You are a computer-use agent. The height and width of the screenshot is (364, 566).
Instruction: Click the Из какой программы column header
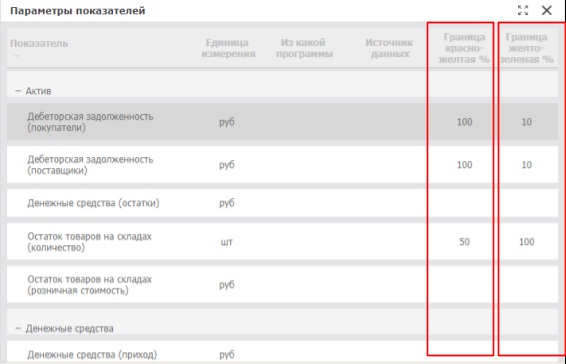coord(304,48)
